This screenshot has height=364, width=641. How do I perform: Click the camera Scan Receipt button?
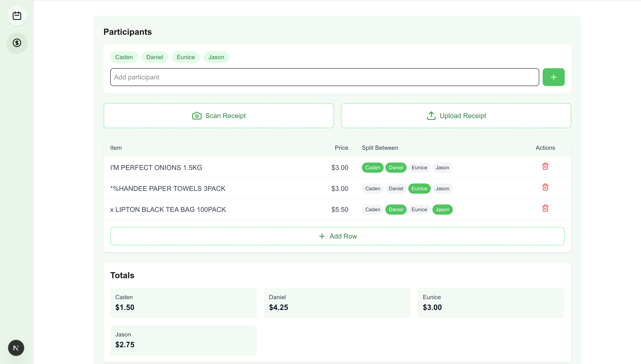pos(219,116)
